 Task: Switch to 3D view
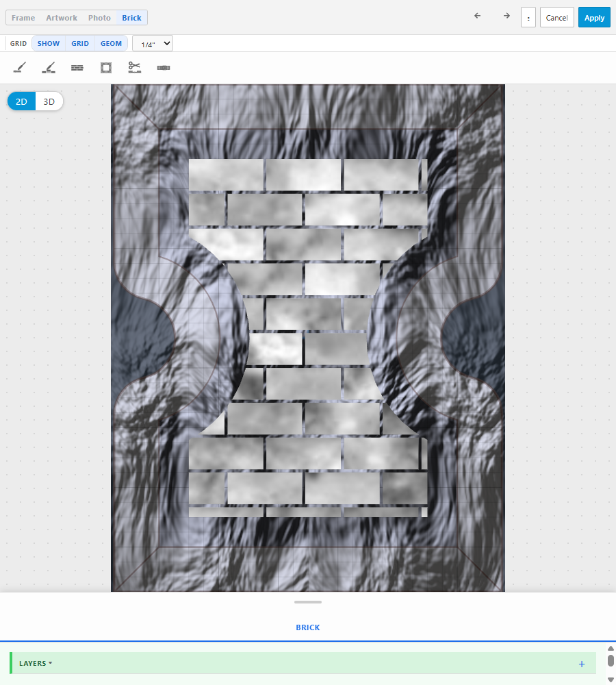point(49,101)
